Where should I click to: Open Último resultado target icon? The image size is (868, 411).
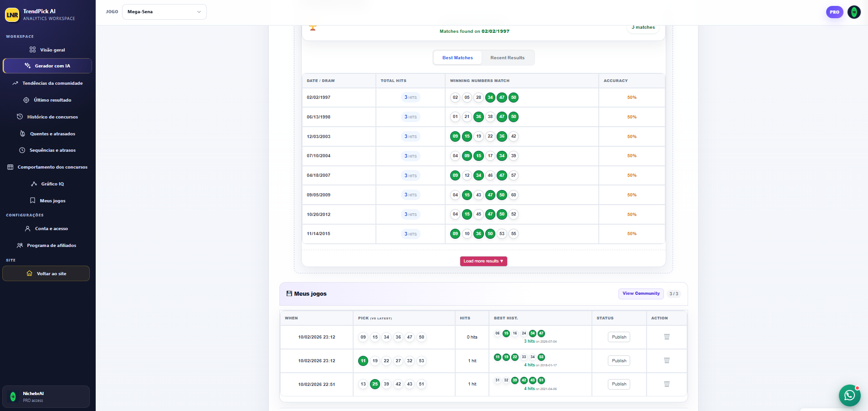[26, 100]
